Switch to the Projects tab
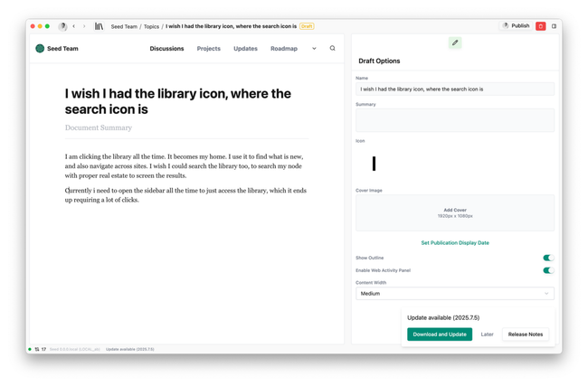 tap(208, 49)
